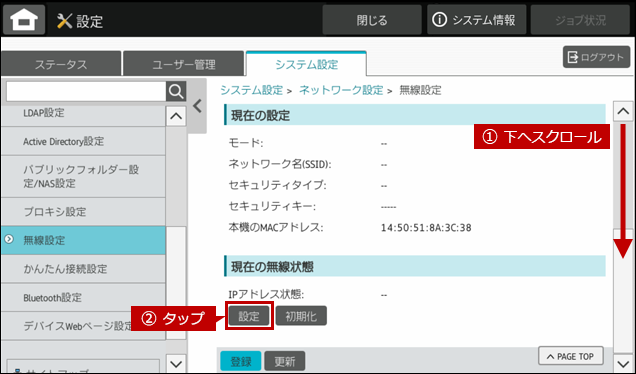Switch to the ステータス tab
The height and width of the screenshot is (374, 636).
[61, 64]
